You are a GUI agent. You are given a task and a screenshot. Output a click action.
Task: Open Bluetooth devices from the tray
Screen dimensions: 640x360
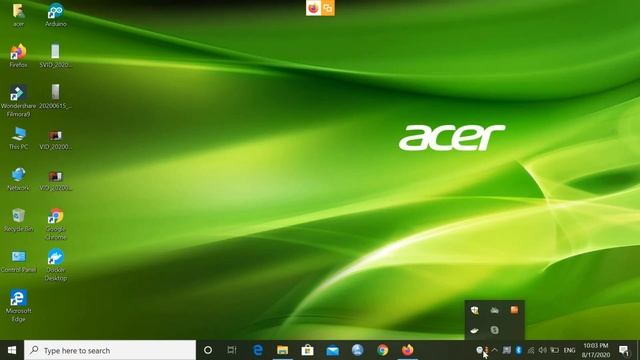click(519, 350)
